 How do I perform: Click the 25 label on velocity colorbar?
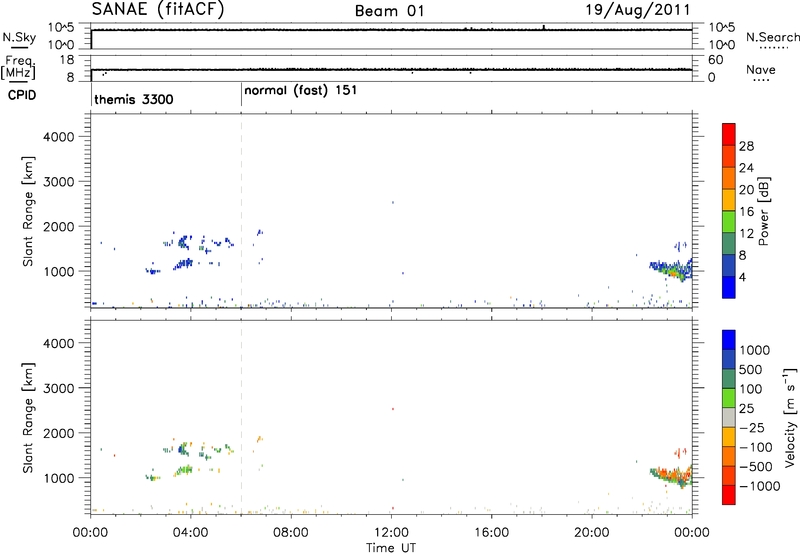tap(747, 409)
